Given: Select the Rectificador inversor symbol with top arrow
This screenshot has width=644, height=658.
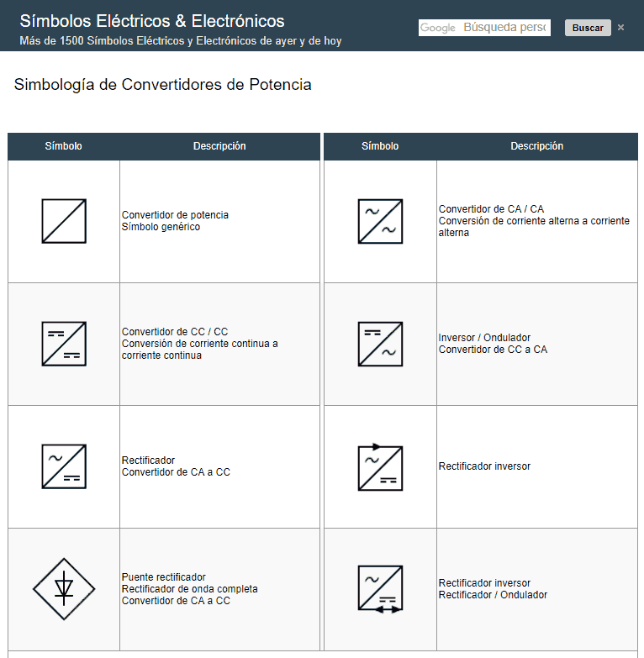Looking at the screenshot, I should click(x=380, y=466).
